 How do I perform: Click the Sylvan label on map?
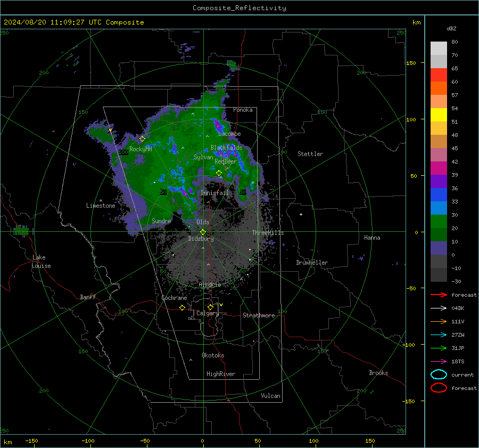coord(203,157)
